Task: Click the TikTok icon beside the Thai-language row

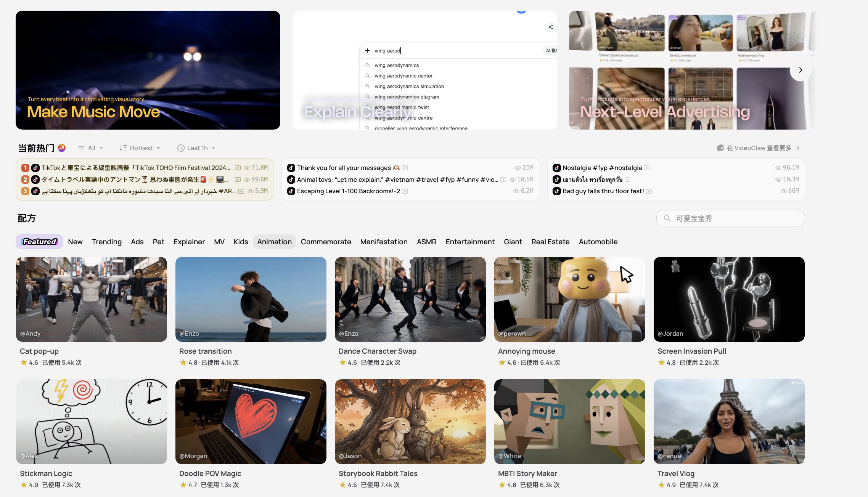Action: coord(557,180)
